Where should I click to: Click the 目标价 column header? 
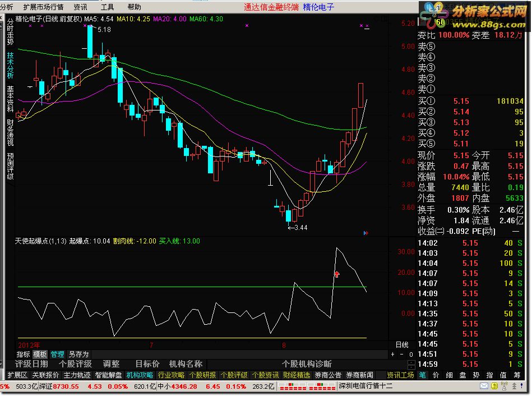147,364
